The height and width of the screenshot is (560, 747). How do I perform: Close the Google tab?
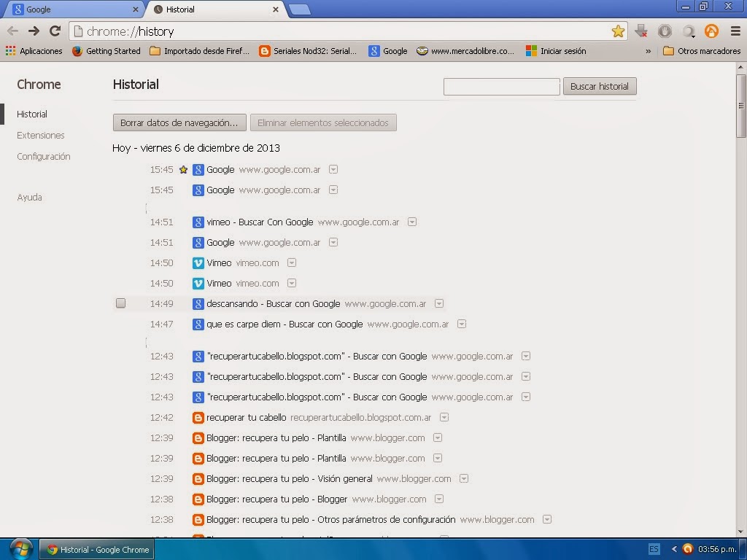click(x=135, y=9)
